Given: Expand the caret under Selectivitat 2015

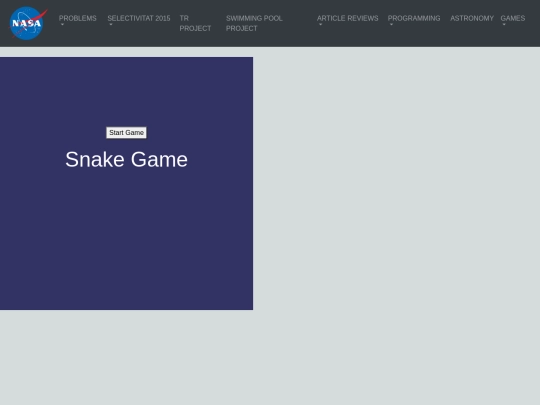Looking at the screenshot, I should (x=111, y=24).
